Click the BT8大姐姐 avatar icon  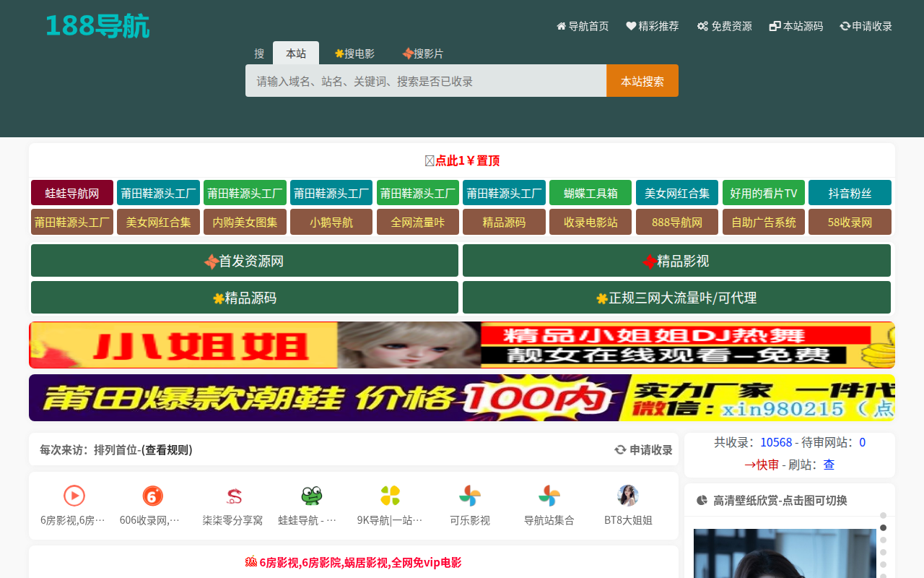tap(628, 496)
